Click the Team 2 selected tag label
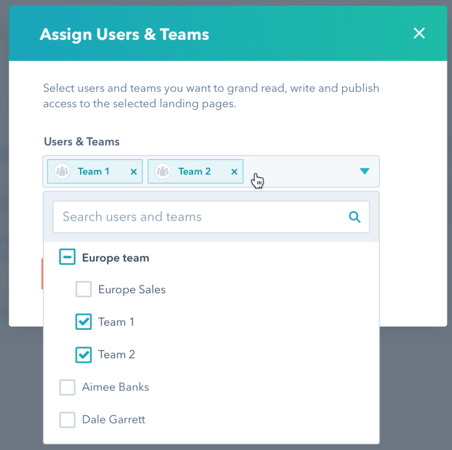 coord(195,171)
